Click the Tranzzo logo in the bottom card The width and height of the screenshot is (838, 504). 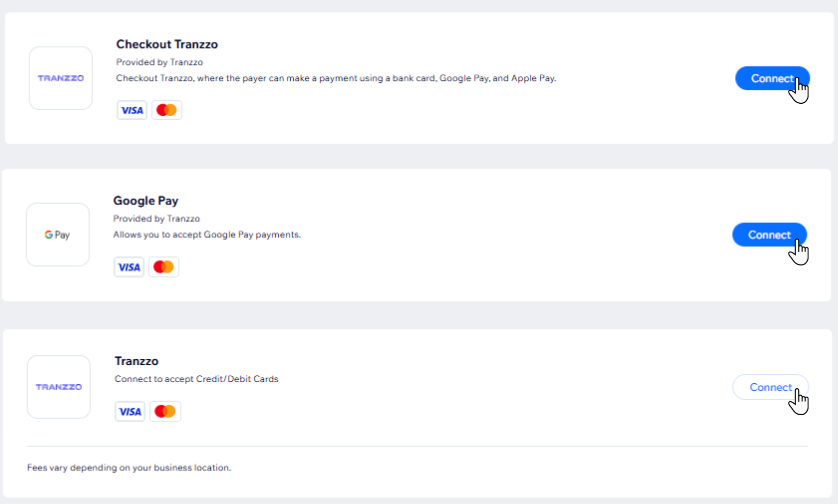(58, 387)
